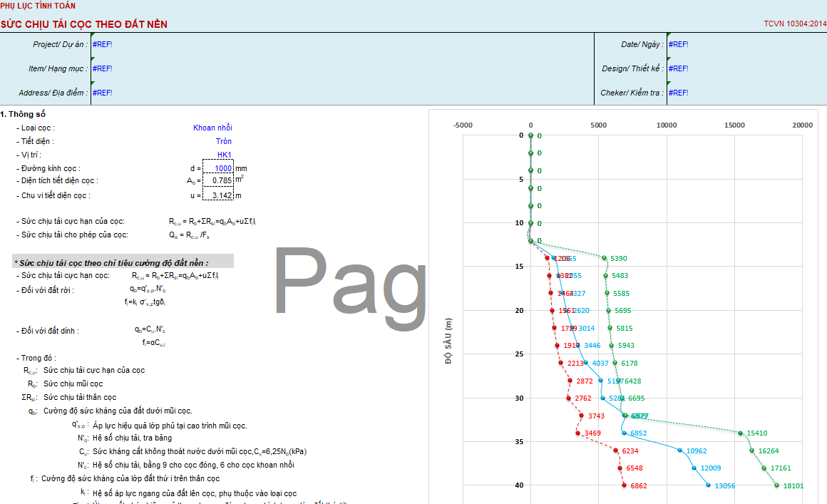The width and height of the screenshot is (827, 504).
Task: Click the chart axis label 20000
Action: point(802,125)
